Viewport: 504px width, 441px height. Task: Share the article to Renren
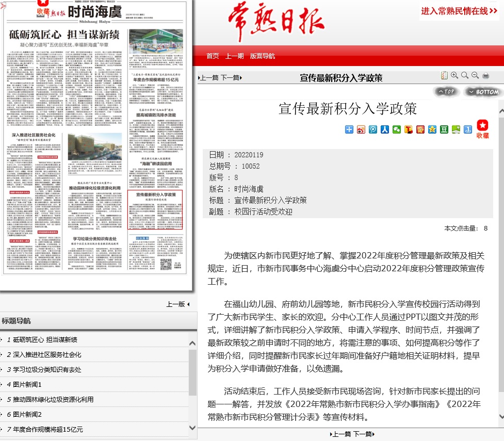pos(385,129)
